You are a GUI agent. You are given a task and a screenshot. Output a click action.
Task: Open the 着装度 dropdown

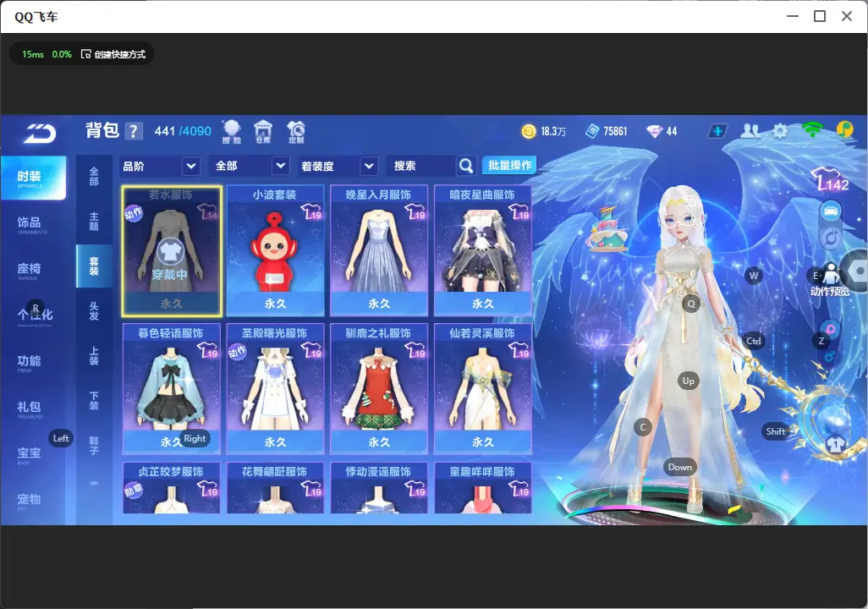(338, 166)
